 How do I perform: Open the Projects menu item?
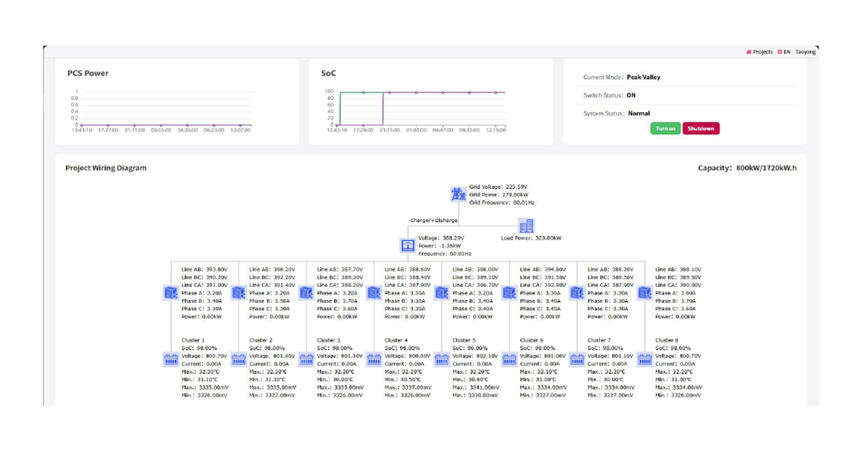tap(759, 52)
